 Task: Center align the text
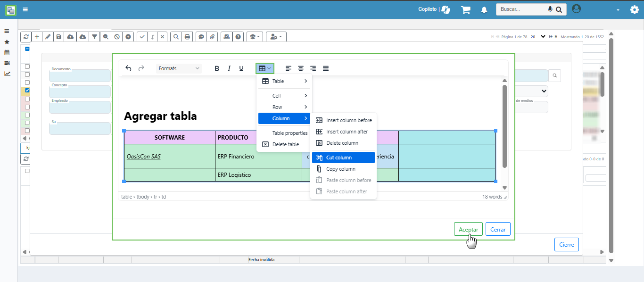301,68
